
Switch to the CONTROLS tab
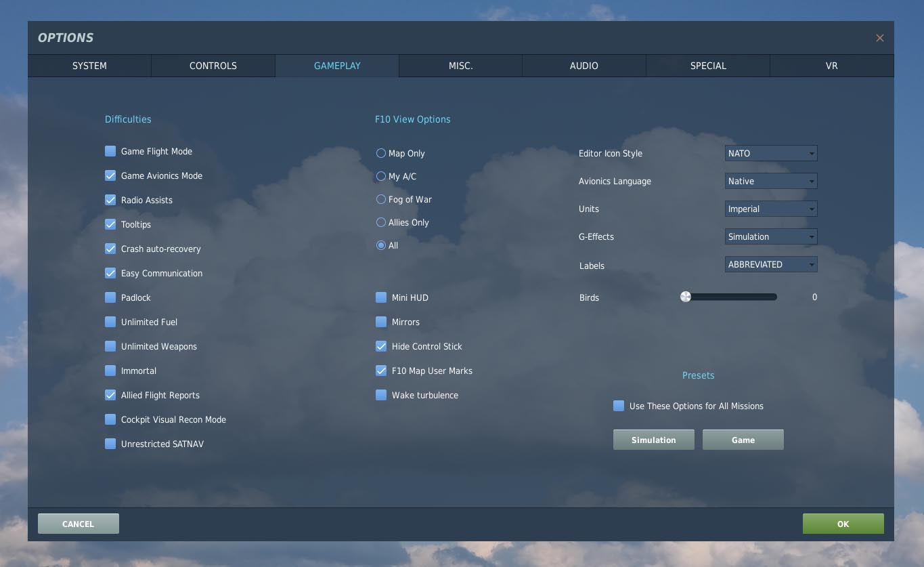(x=213, y=66)
